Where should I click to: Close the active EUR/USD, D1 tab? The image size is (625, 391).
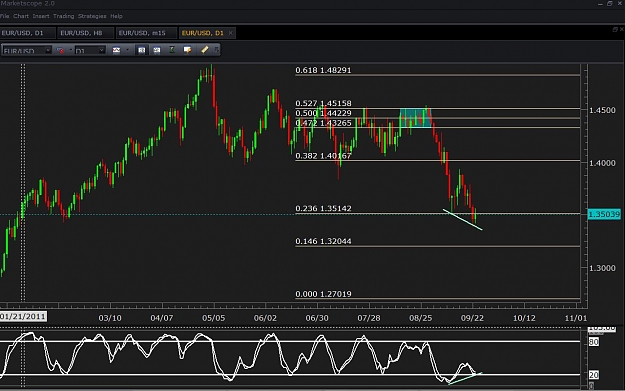pyautogui.click(x=230, y=33)
